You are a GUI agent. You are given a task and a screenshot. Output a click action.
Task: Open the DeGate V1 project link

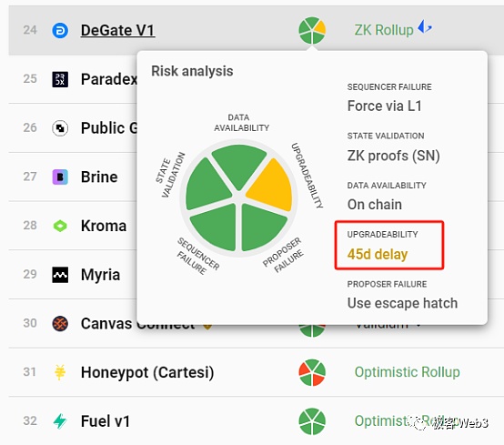point(117,31)
